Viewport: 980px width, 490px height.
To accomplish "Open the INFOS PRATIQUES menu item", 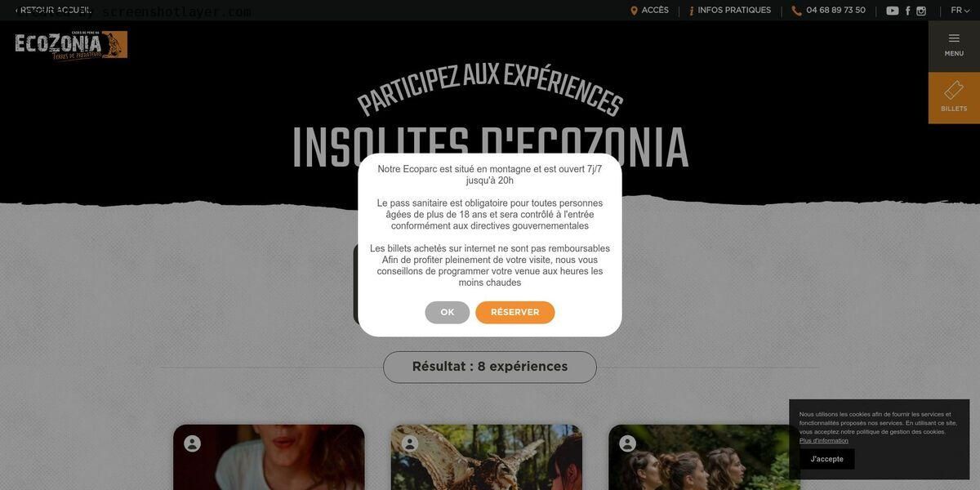I will tap(734, 11).
